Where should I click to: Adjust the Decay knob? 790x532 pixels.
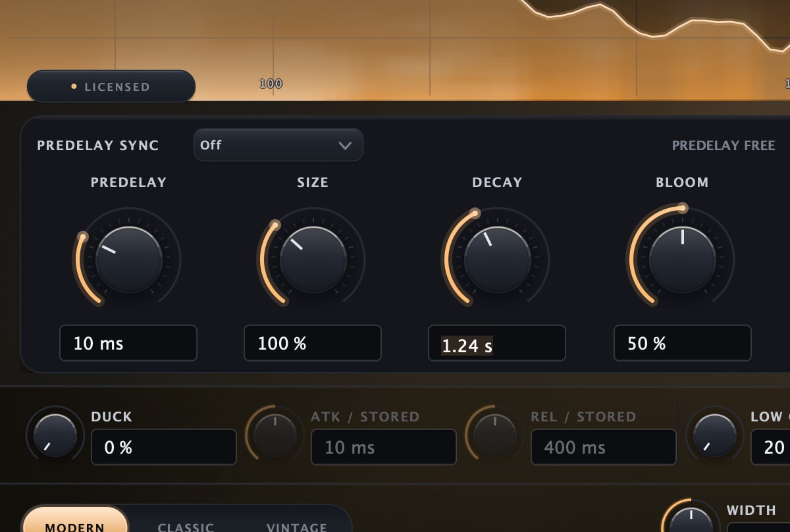tap(497, 259)
